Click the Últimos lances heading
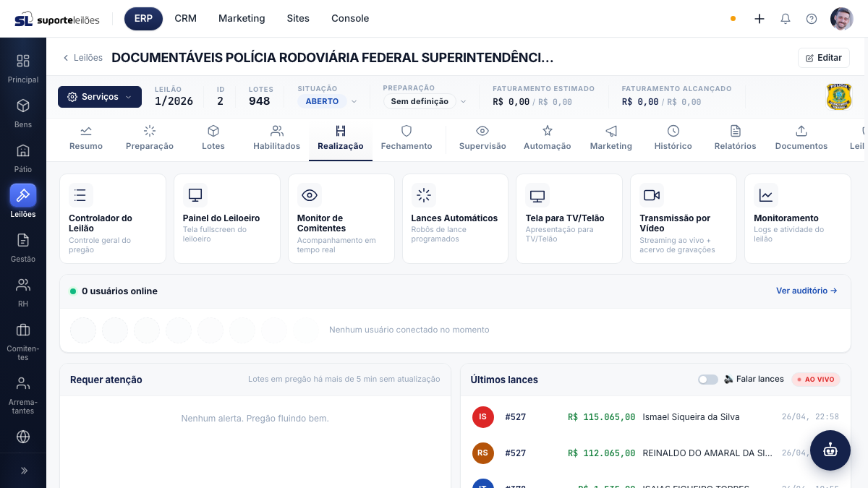 504,380
